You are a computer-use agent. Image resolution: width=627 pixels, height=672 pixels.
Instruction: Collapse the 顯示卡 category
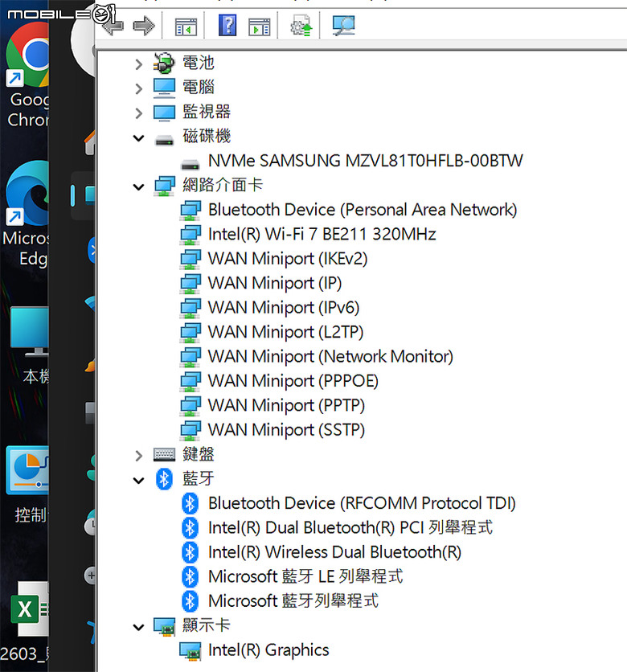coord(138,627)
